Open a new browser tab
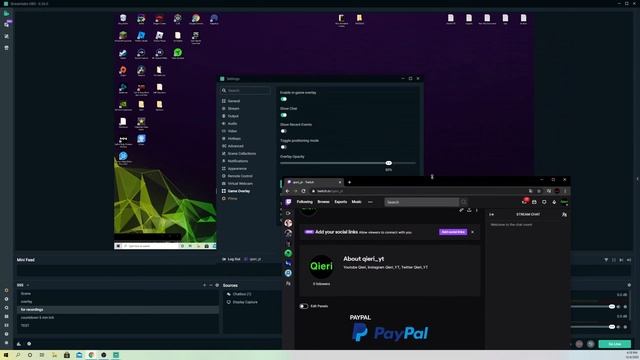This screenshot has width=640, height=360. tap(349, 182)
